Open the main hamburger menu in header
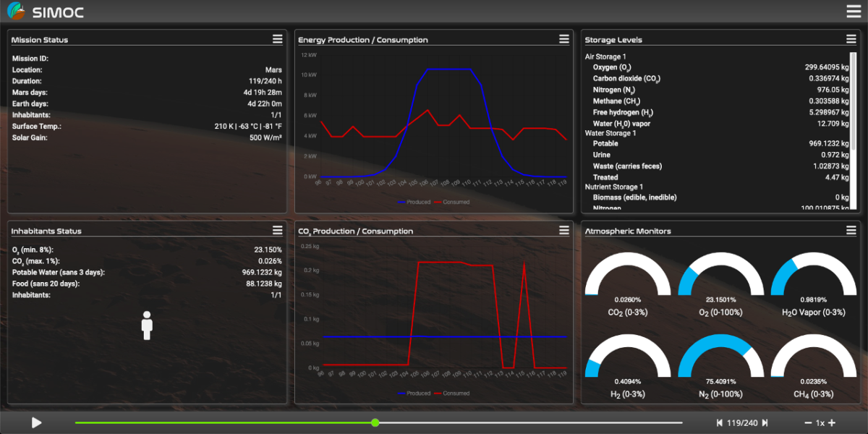Screen dimensions: 868x434 click(x=854, y=11)
